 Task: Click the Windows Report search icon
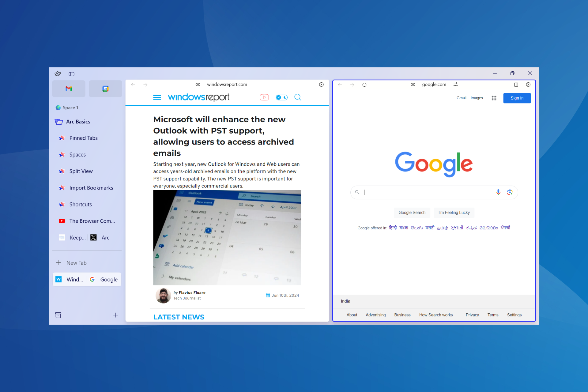click(298, 97)
